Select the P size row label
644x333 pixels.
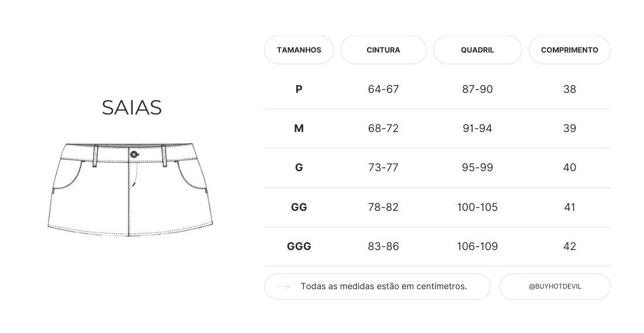click(299, 89)
